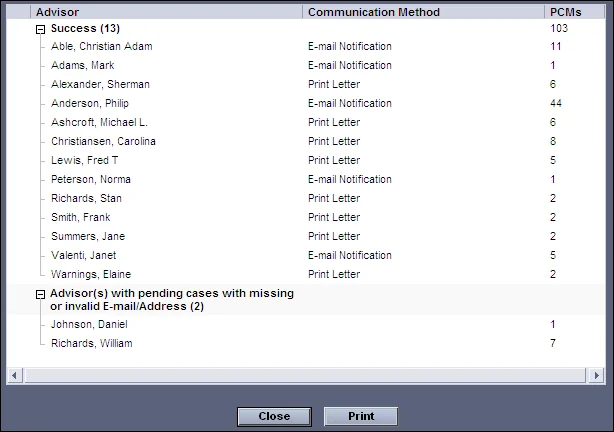Choose the Richards, William entry

[91, 343]
